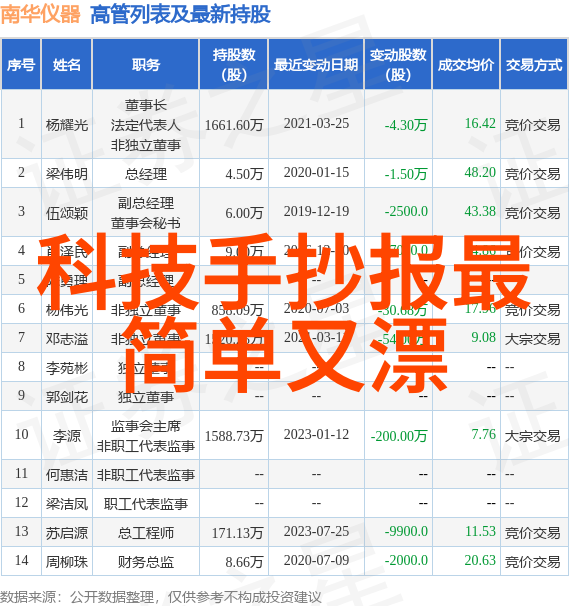The image size is (569, 606).
Task: Select the name 苏启源
Action: (x=67, y=533)
